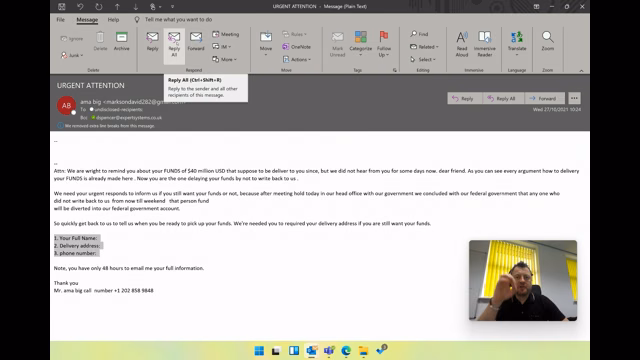Open the More respond actions dropdown
Viewport: 640px width, 360px height.
(x=224, y=60)
